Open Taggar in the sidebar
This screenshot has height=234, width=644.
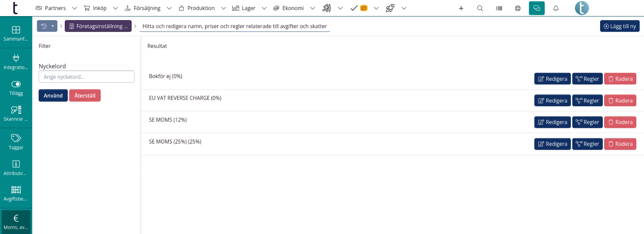(x=16, y=142)
